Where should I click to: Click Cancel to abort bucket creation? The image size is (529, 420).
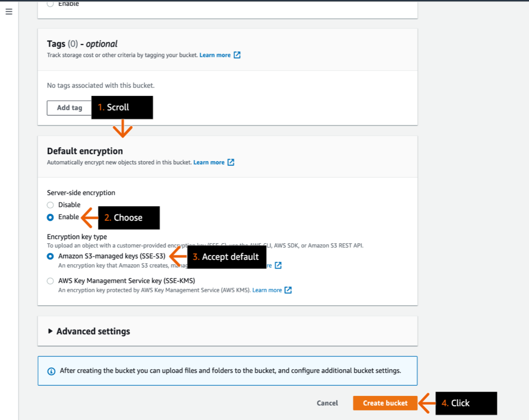[x=327, y=403]
